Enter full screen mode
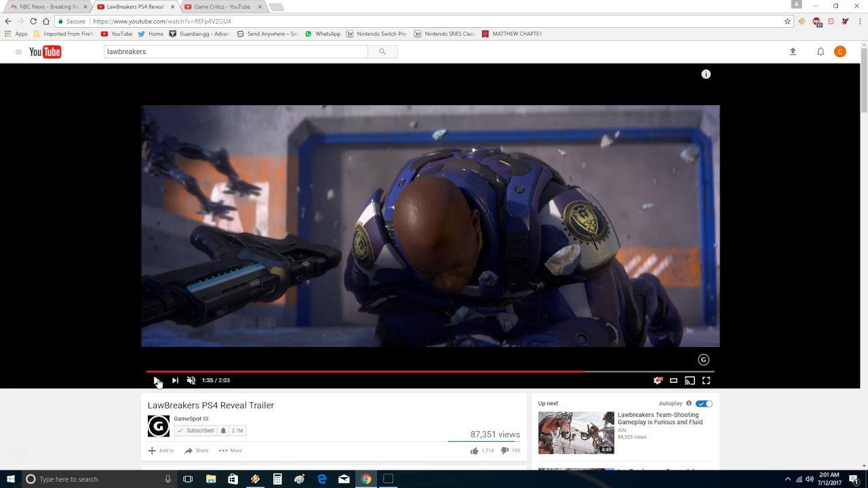This screenshot has width=868, height=488. pyautogui.click(x=706, y=380)
